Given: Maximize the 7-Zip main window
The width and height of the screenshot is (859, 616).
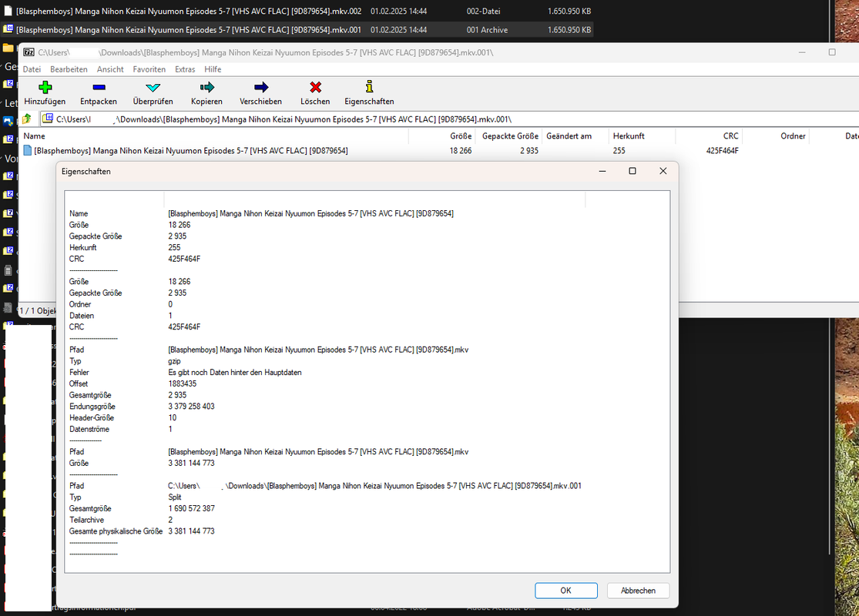Looking at the screenshot, I should [x=832, y=52].
